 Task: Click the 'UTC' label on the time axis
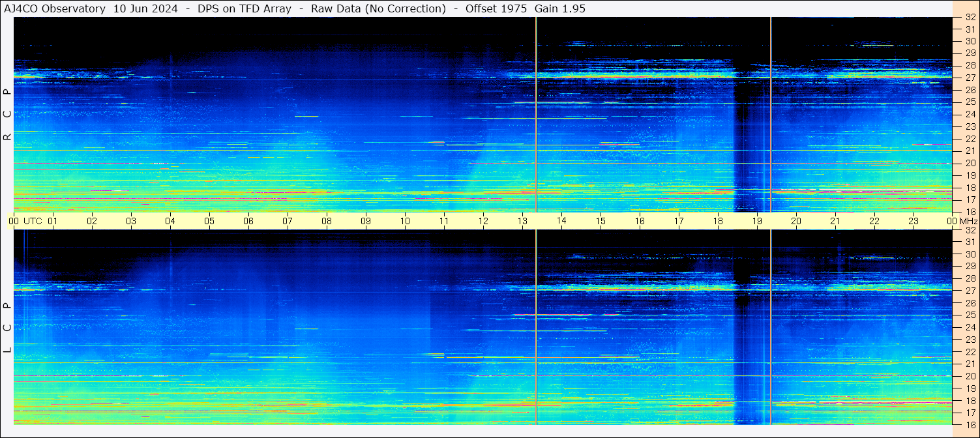point(33,221)
